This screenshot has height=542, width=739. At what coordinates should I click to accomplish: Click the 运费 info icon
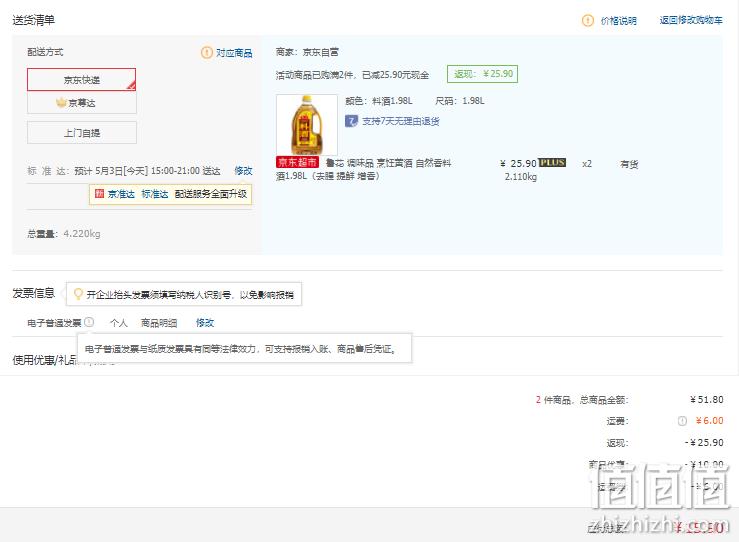click(x=682, y=421)
